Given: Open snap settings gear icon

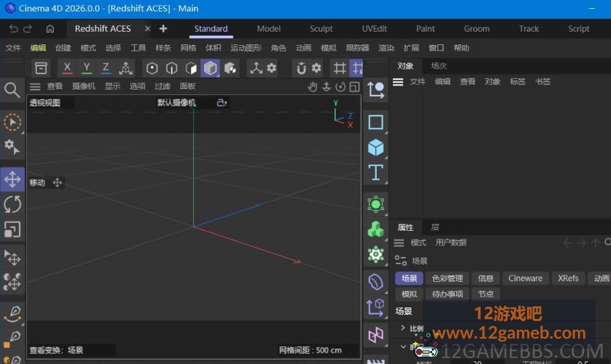Looking at the screenshot, I should [316, 68].
